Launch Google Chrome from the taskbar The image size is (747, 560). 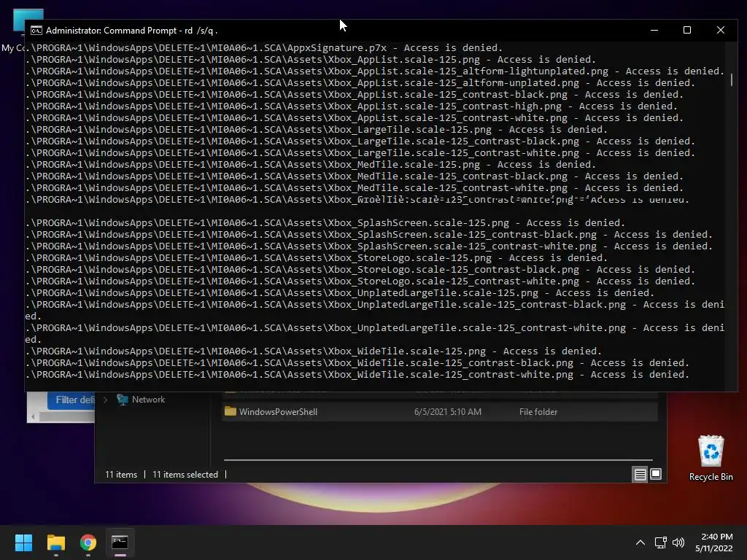pos(88,542)
